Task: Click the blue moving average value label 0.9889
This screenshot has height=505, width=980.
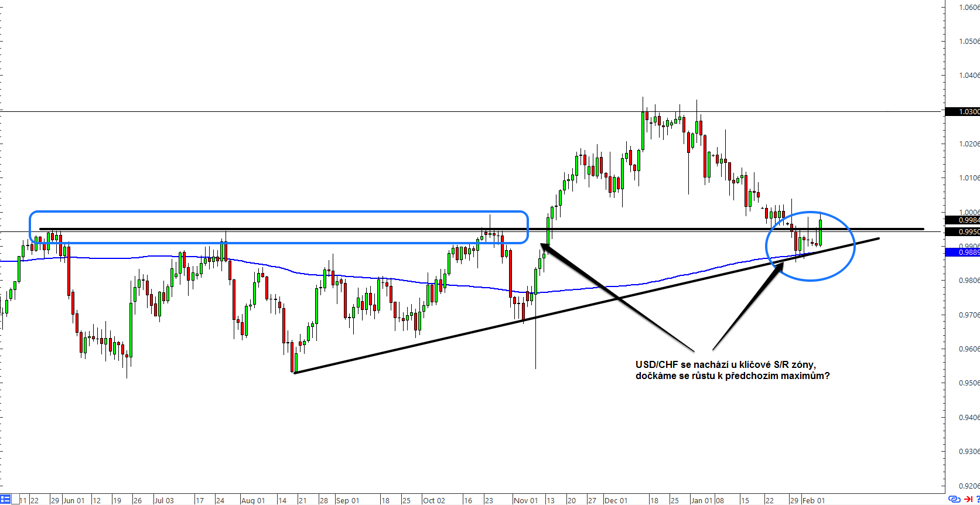Action: click(962, 252)
